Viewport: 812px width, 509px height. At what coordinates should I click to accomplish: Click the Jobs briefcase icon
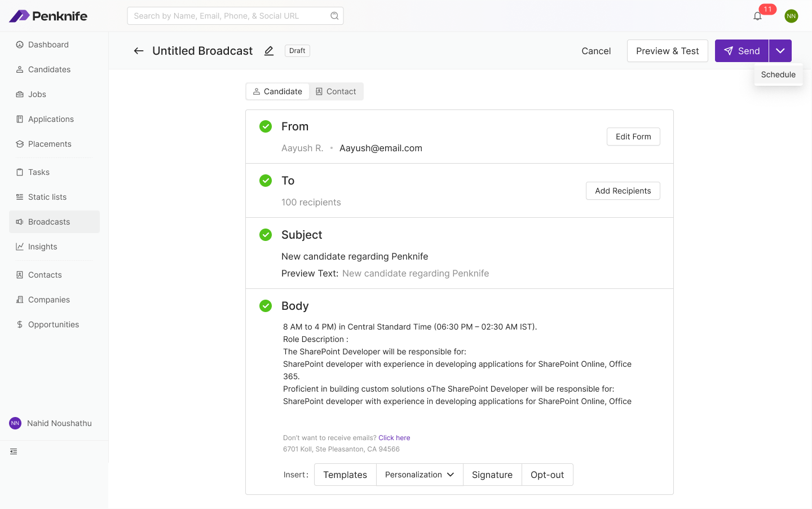click(x=20, y=94)
